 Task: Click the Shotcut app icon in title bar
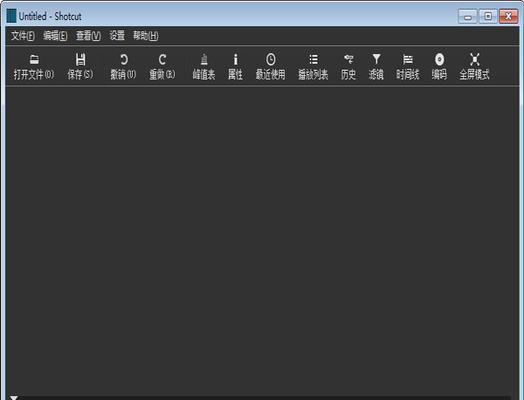[11, 16]
